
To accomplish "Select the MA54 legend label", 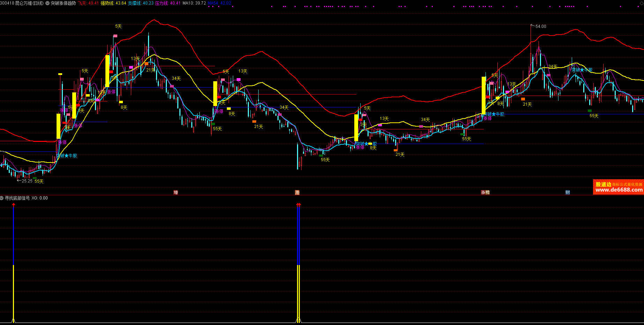I will 219,3.
